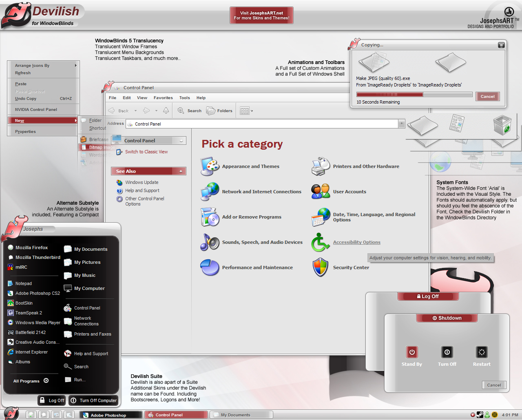Collapse the See Also panel
Image resolution: width=522 pixels, height=420 pixels.
181,171
